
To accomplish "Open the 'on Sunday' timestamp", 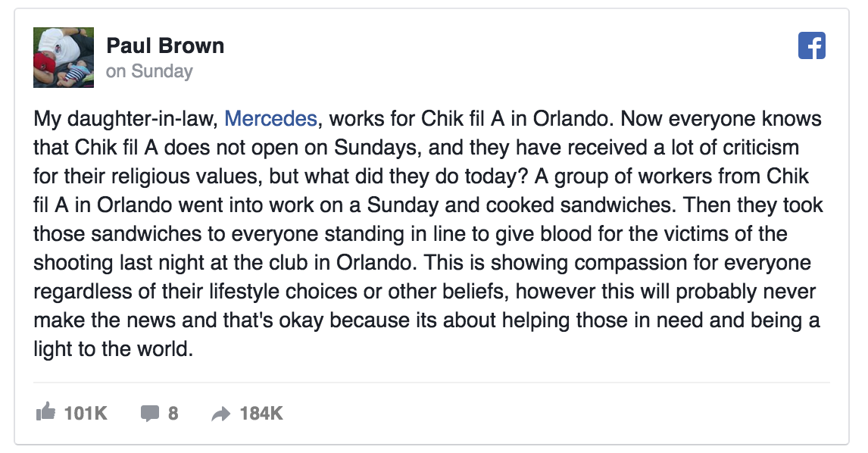I will (x=149, y=71).
